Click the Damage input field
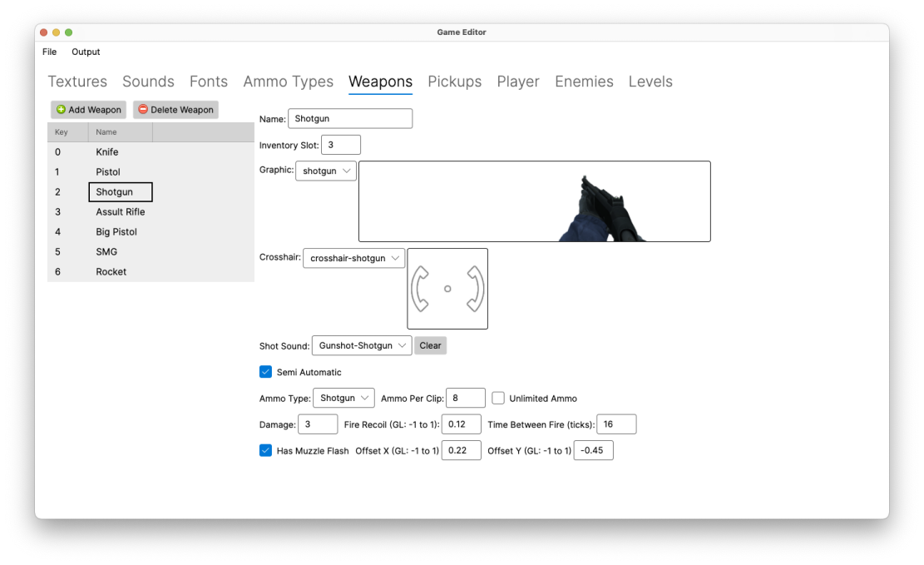This screenshot has width=924, height=565. (x=318, y=424)
